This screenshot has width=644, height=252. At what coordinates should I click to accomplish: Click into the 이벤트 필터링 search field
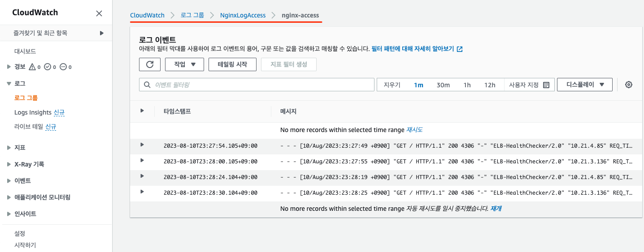pos(257,85)
